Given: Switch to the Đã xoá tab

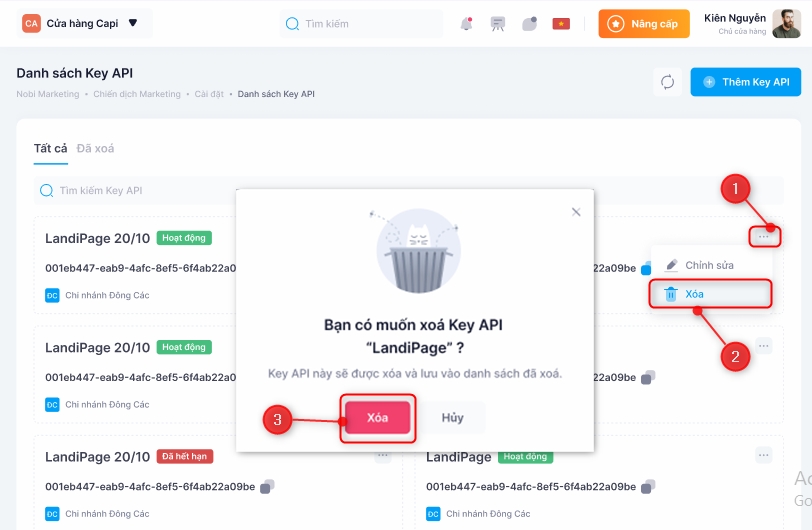Looking at the screenshot, I should (x=95, y=149).
